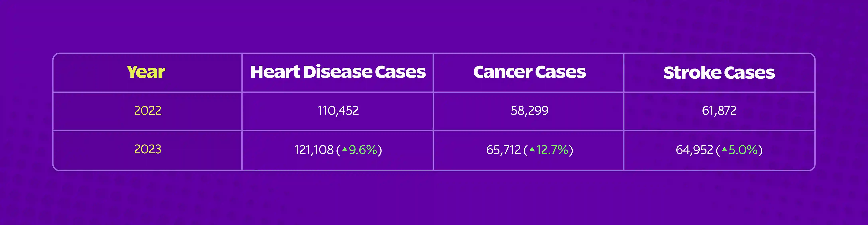This screenshot has height=225, width=868.
Task: Click the green 5.0% increase text
Action: point(743,150)
